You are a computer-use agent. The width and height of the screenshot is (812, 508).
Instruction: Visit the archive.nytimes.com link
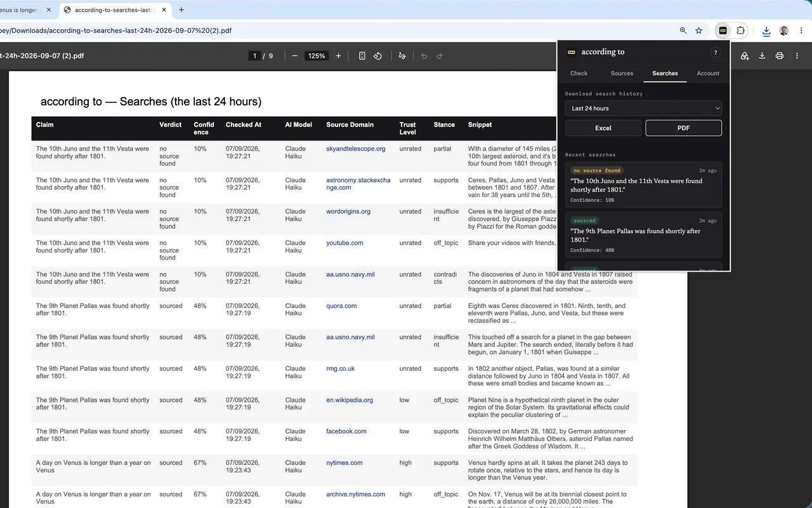356,494
